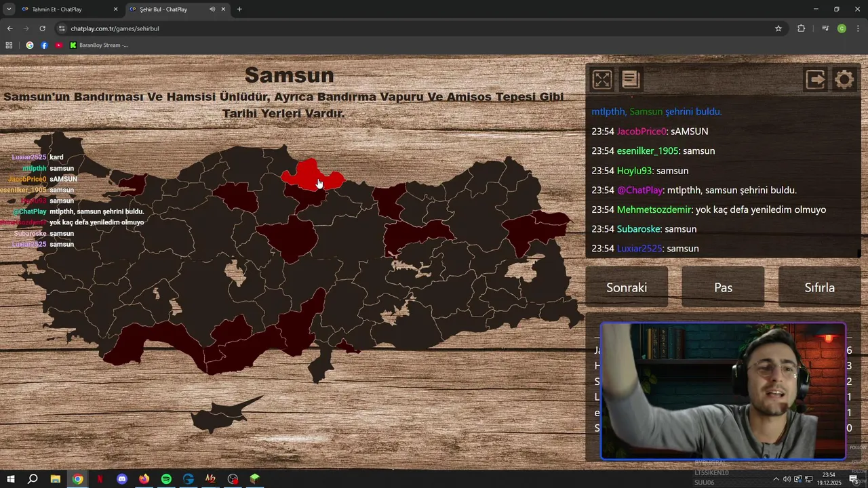The height and width of the screenshot is (488, 868).
Task: Open the Windows notification center
Action: [854, 479]
